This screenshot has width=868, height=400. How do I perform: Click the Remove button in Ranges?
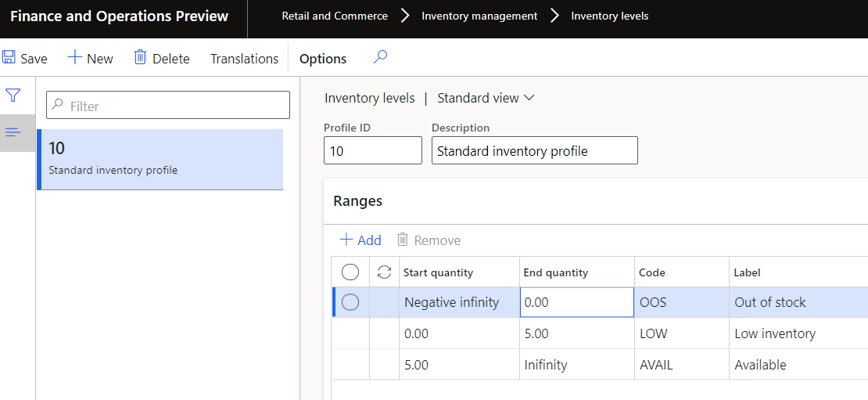(x=429, y=240)
